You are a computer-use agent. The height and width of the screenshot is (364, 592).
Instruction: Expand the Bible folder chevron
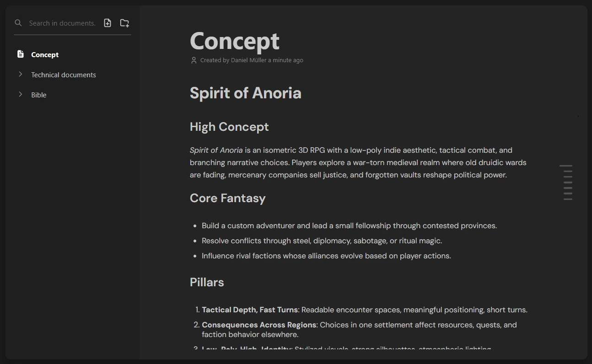21,94
